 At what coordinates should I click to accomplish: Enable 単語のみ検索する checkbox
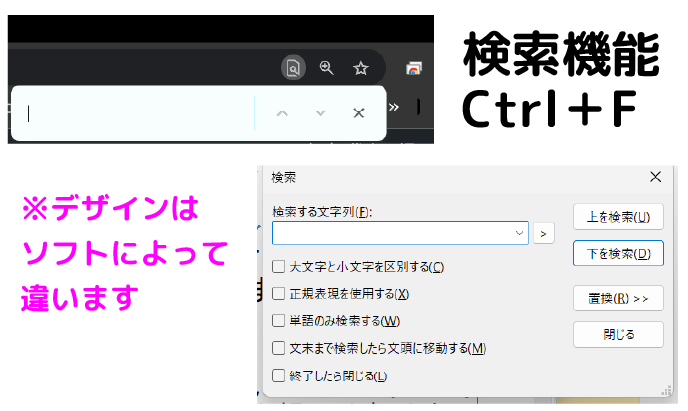point(279,321)
